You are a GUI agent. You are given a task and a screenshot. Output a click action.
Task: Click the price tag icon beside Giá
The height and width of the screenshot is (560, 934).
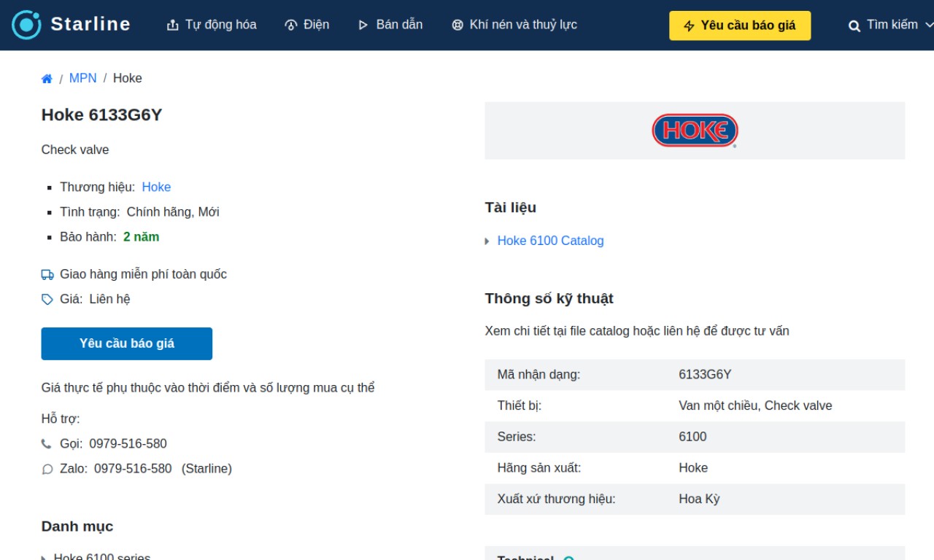[47, 300]
